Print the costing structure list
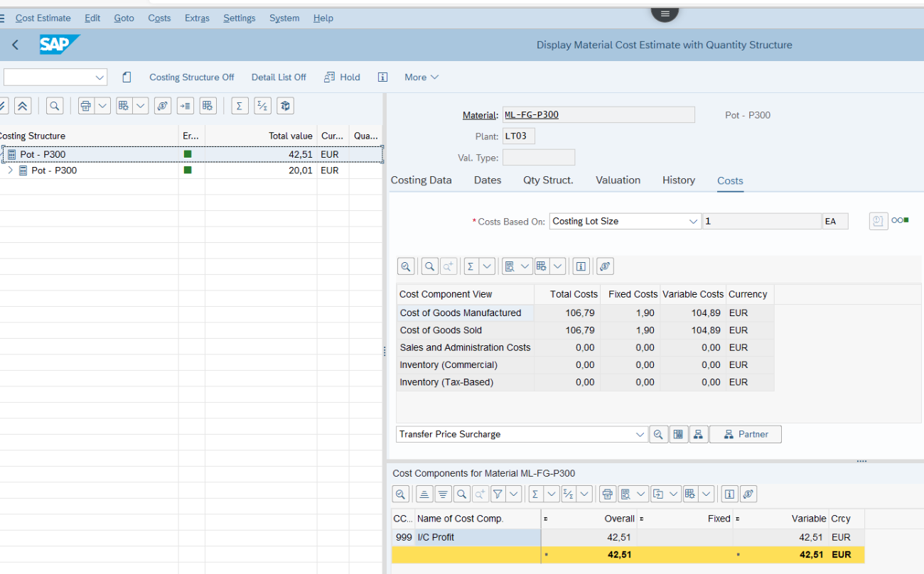 pyautogui.click(x=86, y=106)
